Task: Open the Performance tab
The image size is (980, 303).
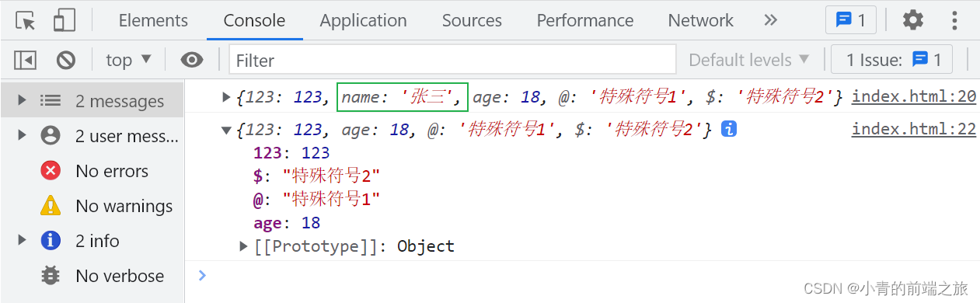Action: 585,20
